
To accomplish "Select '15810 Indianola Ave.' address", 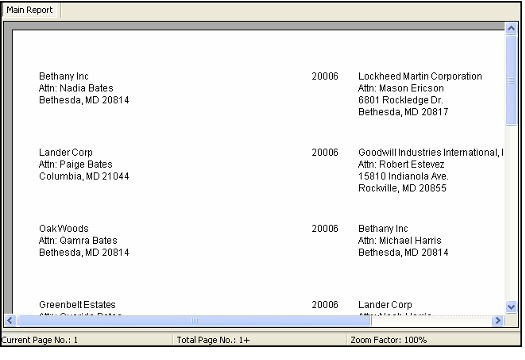I will click(x=403, y=176).
